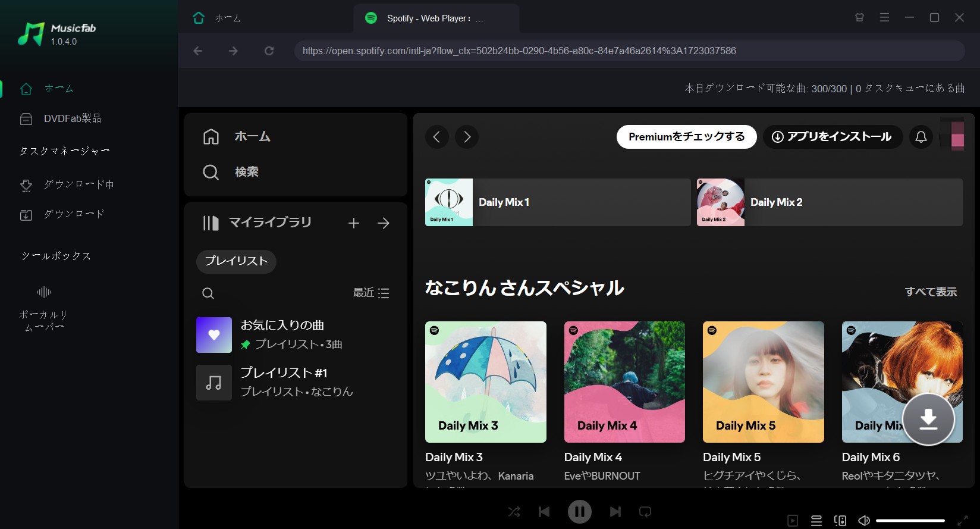The width and height of the screenshot is (980, 529).
Task: Select the Spotify - Web Player tab
Action: pos(436,18)
